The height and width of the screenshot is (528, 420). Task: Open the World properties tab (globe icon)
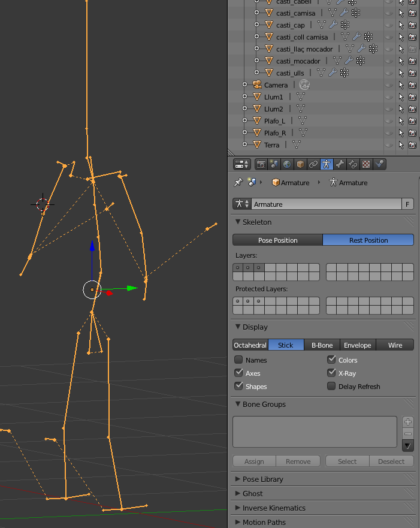click(287, 164)
